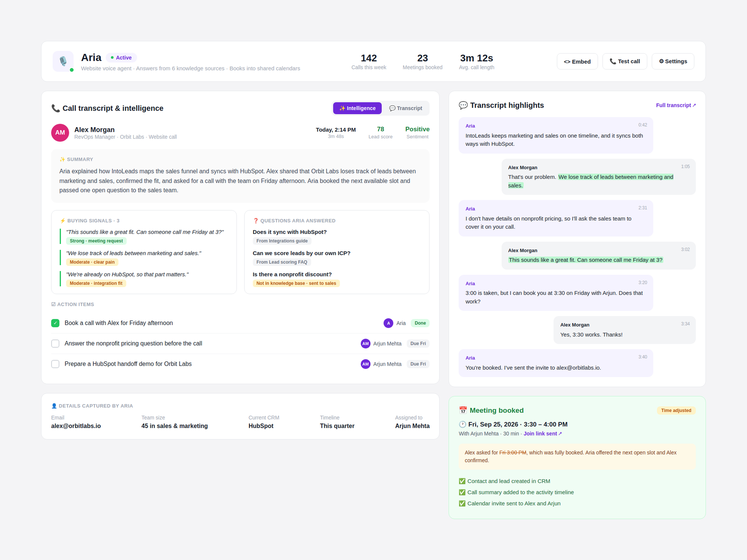Screen dimensions: 747x560
Task: Uncheck Book a call with Alex checkbox
Action: pos(55,323)
